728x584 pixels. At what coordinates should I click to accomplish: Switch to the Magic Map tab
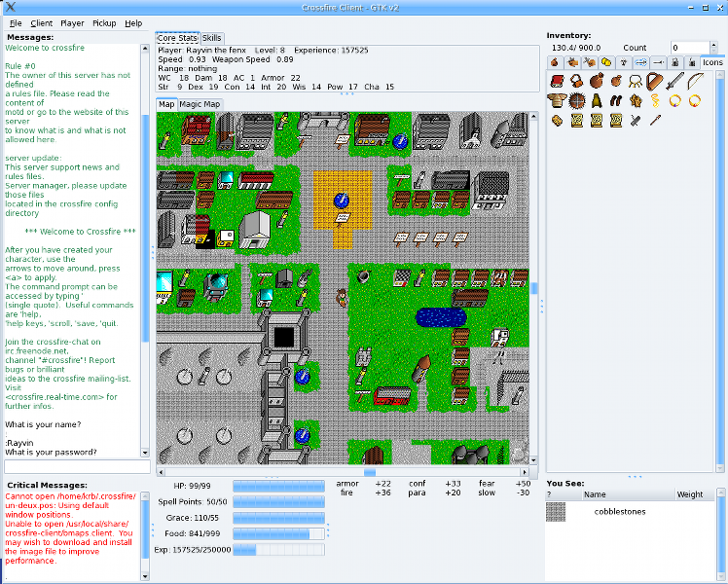click(200, 104)
